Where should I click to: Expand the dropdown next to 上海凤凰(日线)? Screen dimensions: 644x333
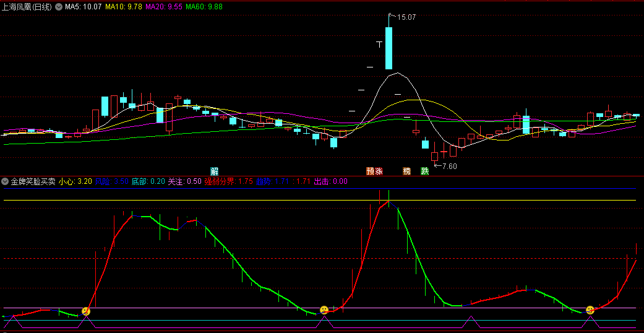59,7
